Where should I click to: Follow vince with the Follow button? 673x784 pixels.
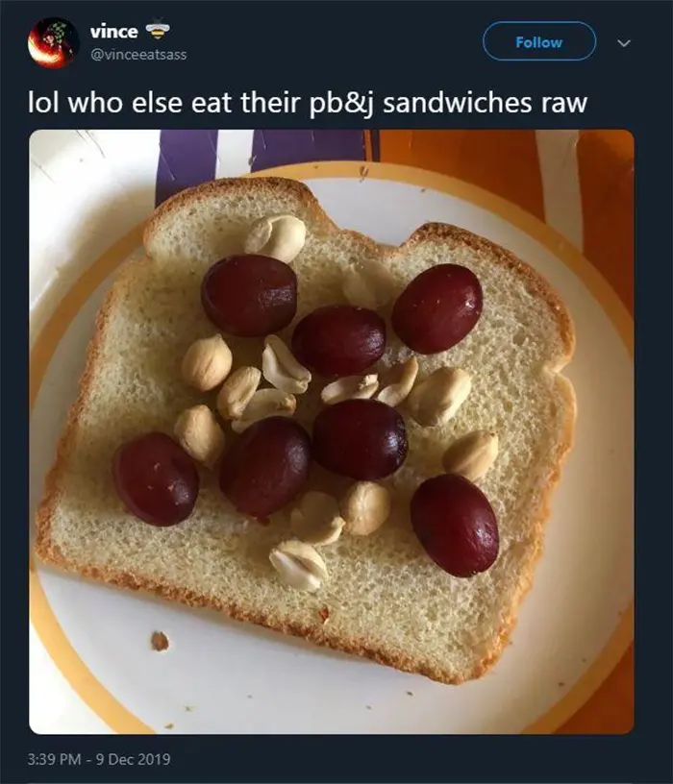click(539, 42)
